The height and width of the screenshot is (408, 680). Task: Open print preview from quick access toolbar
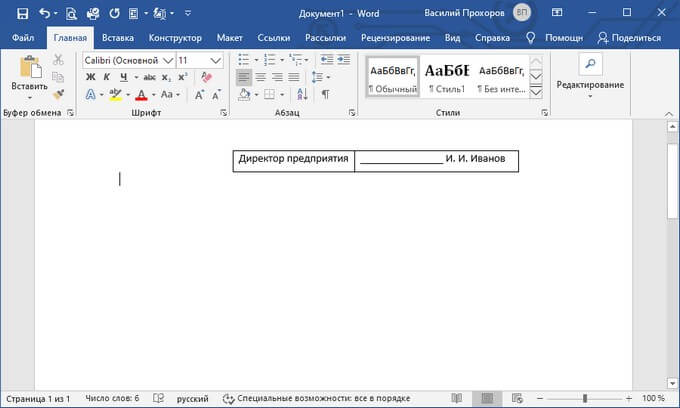[71, 14]
